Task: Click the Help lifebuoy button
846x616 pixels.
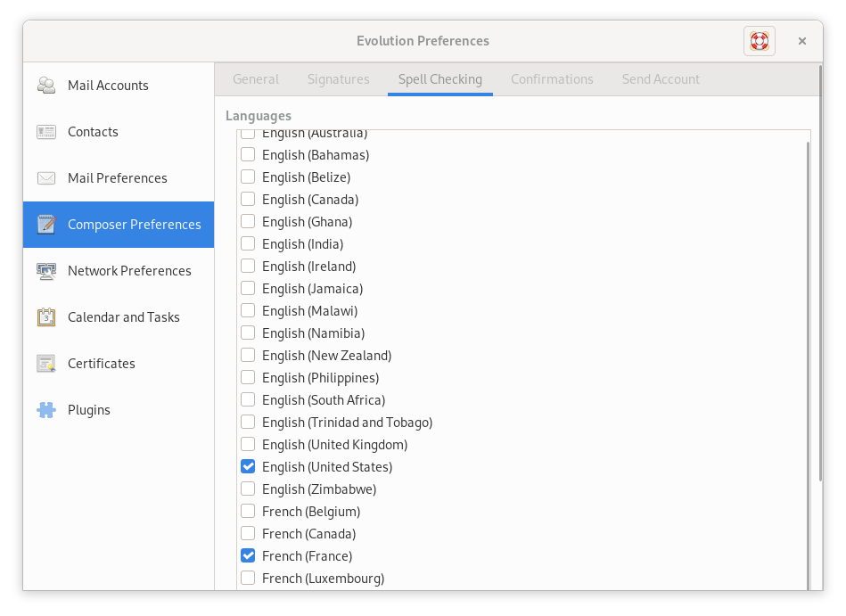Action: 759,41
